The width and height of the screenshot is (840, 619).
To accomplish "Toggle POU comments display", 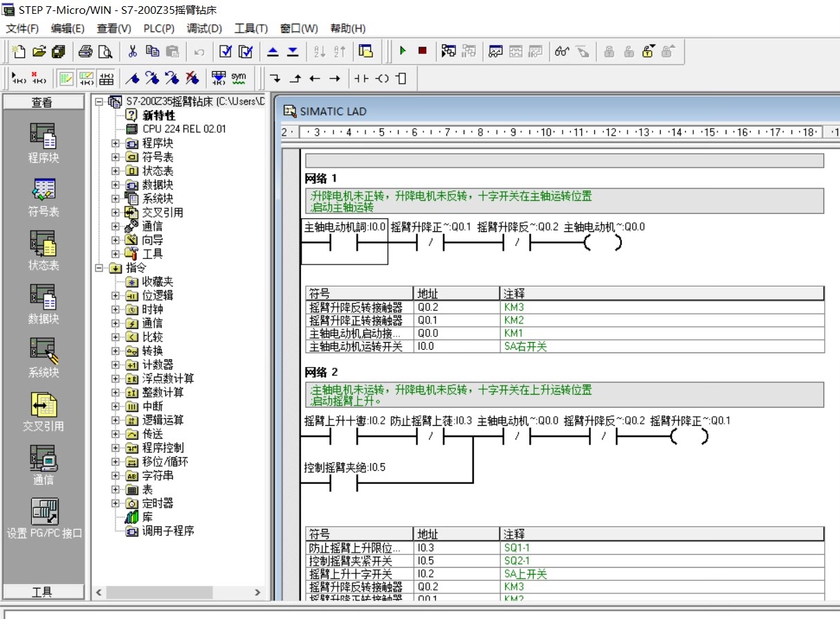I will coord(66,78).
